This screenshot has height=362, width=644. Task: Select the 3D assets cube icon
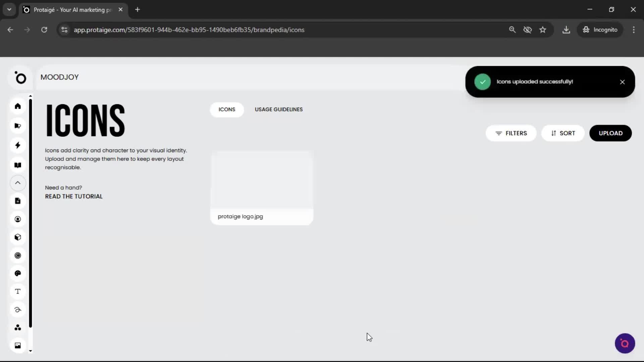(17, 237)
